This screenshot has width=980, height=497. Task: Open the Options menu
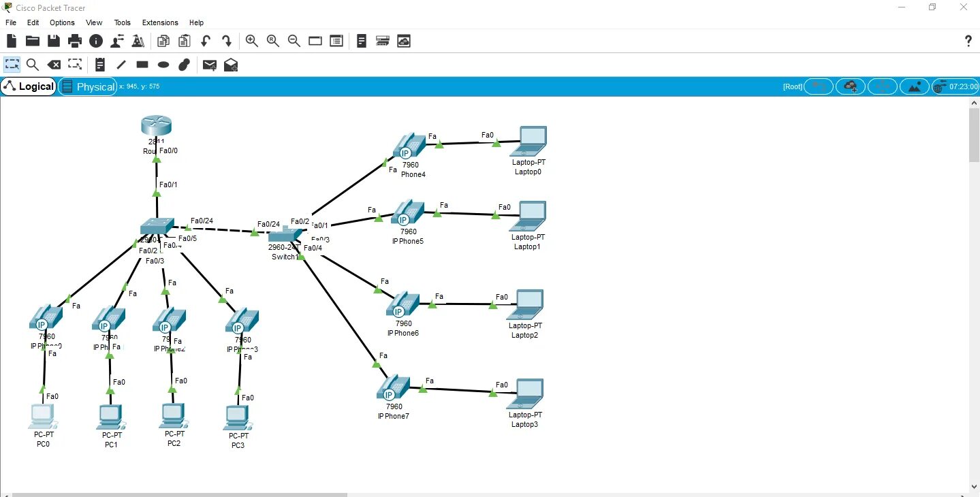(x=62, y=22)
